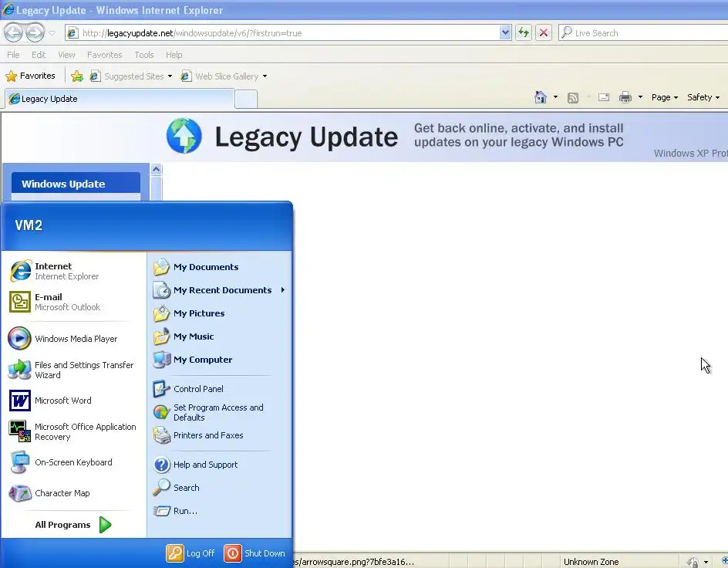Image resolution: width=728 pixels, height=568 pixels.
Task: Expand All Programs list
Action: (x=73, y=525)
